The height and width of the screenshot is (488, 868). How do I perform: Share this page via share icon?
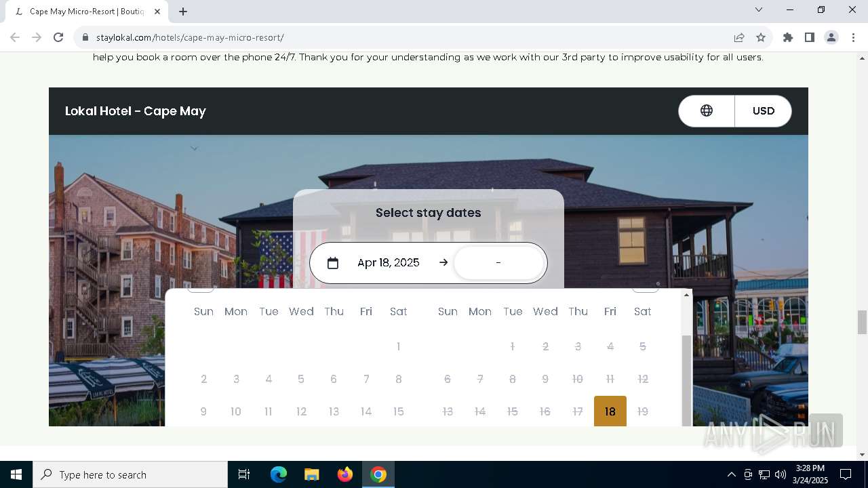tap(739, 37)
